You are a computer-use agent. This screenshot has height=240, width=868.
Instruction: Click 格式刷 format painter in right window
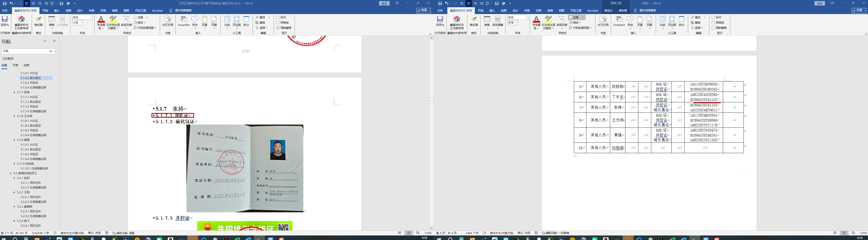click(474, 21)
